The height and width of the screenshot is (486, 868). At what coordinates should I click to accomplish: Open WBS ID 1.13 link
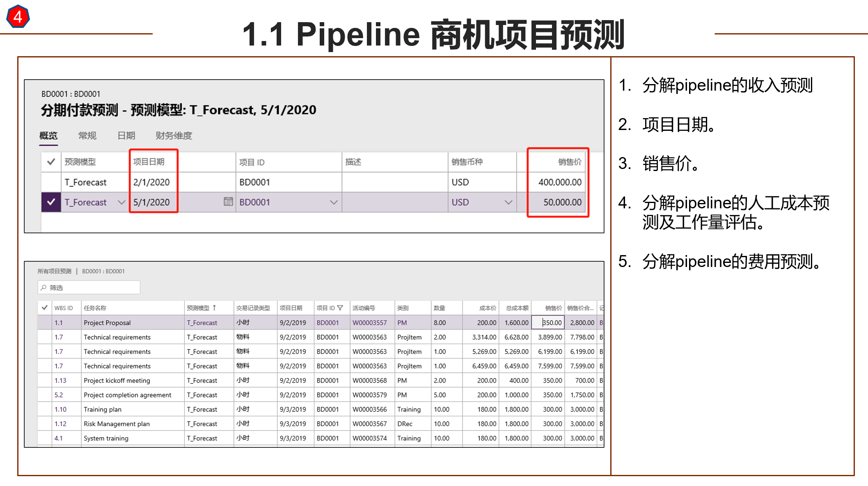coord(60,380)
